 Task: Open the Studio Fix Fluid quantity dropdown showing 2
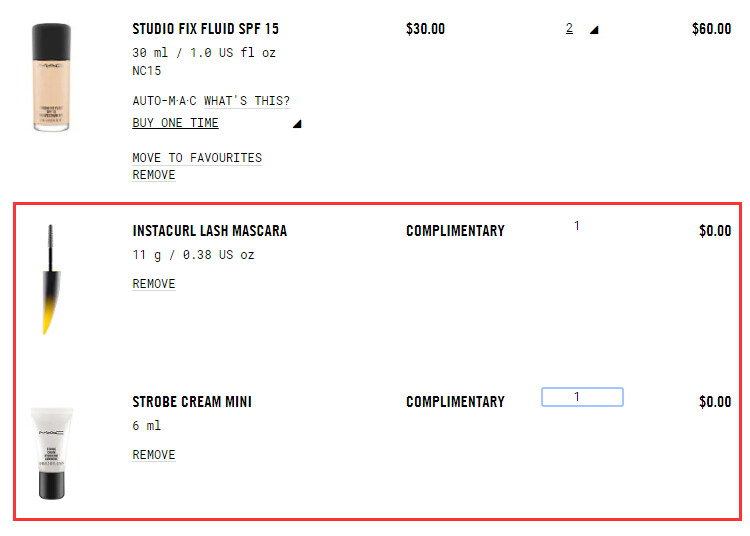click(x=569, y=29)
